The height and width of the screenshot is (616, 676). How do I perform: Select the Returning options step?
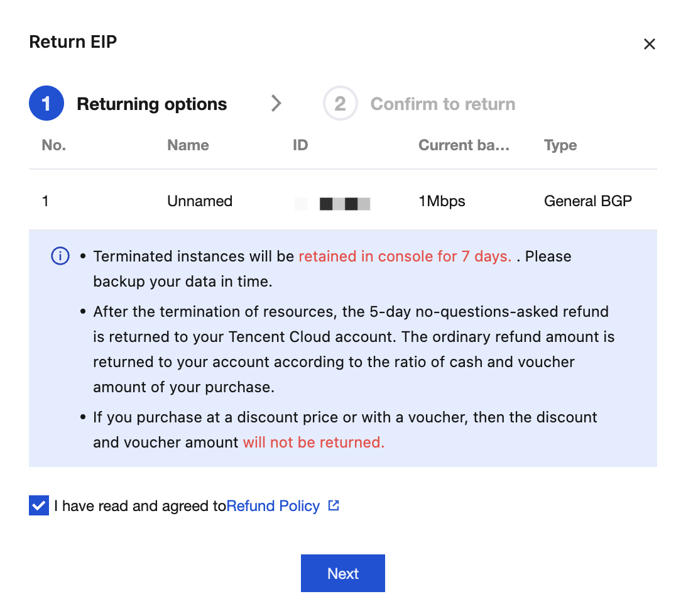point(152,104)
